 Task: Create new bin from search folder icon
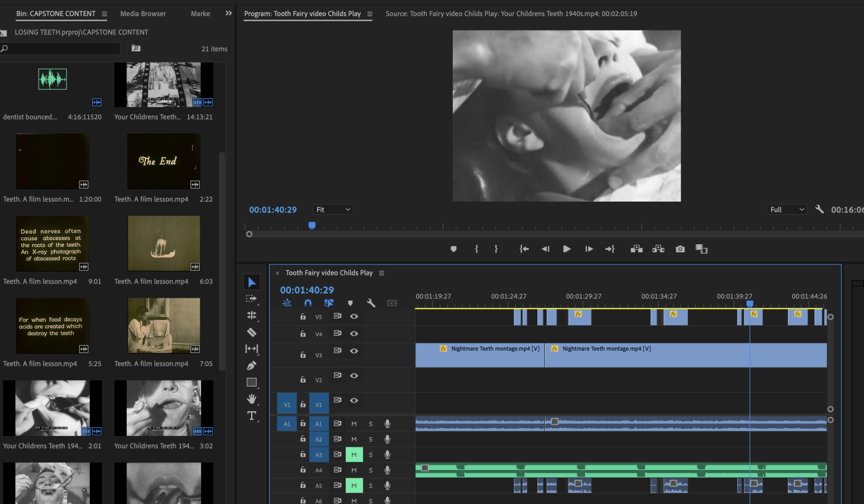pyautogui.click(x=136, y=48)
